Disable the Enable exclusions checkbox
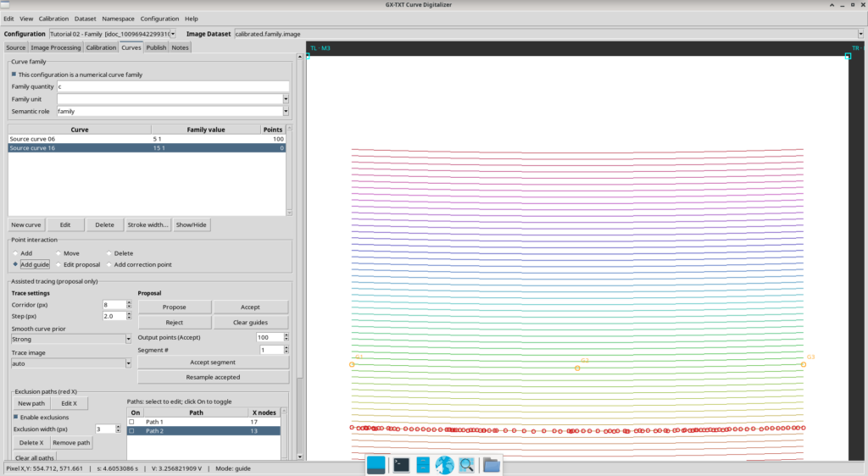The width and height of the screenshot is (868, 476). pos(15,417)
